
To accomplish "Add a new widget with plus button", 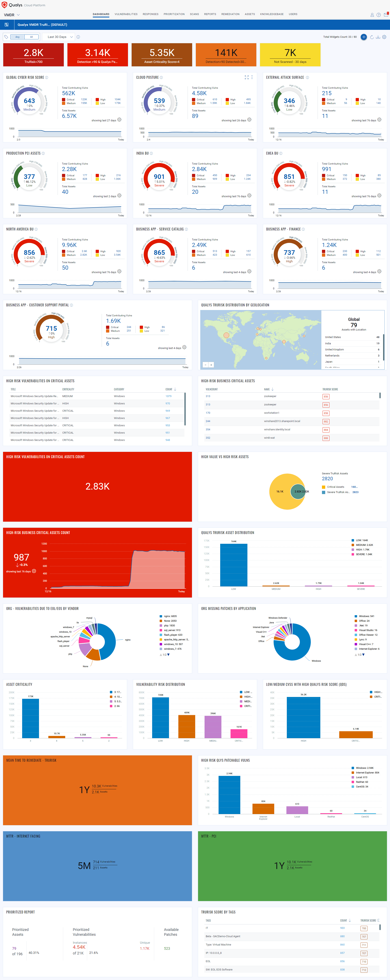I will coord(364,37).
